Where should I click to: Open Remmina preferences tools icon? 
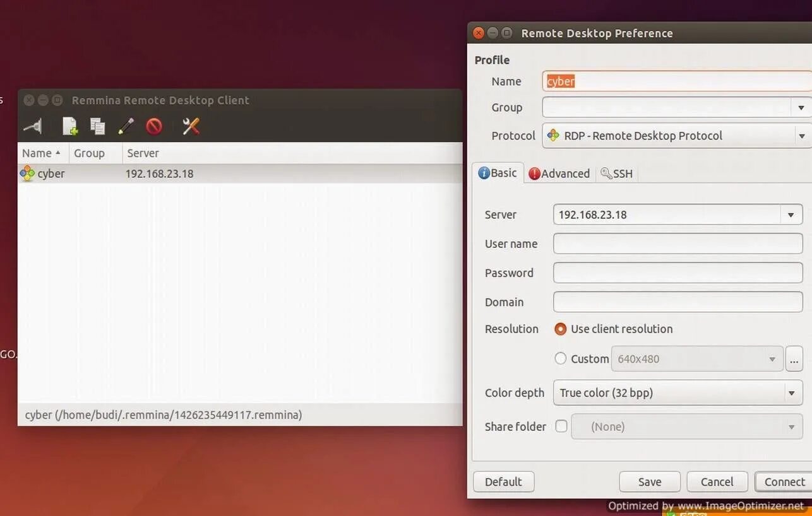pyautogui.click(x=191, y=126)
